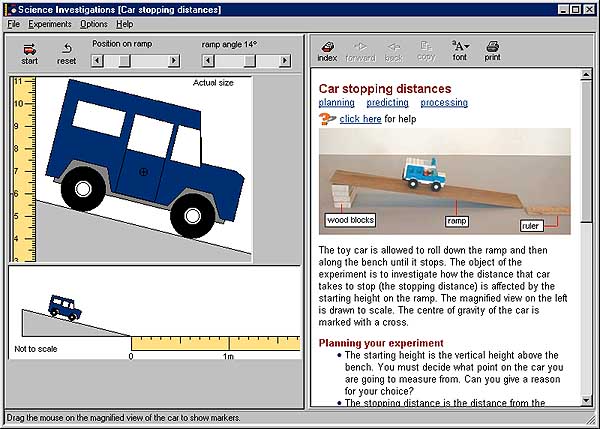
Task: Click the small car on the ramp overview
Action: click(65, 308)
